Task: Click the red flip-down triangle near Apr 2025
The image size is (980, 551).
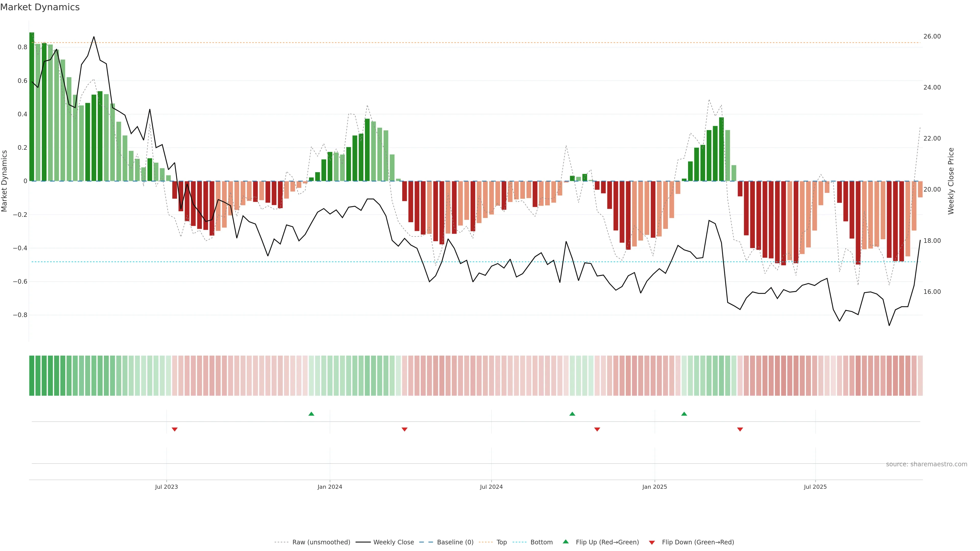Action: pos(740,429)
